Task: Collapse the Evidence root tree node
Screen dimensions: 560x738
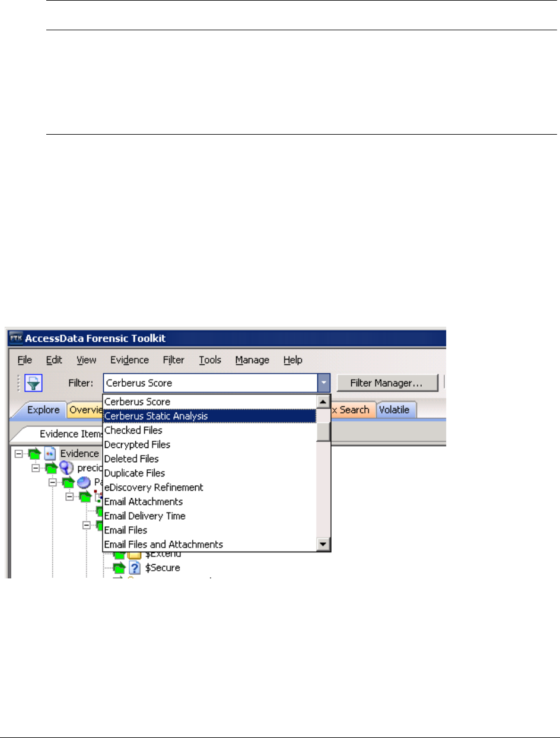Action: [18, 454]
